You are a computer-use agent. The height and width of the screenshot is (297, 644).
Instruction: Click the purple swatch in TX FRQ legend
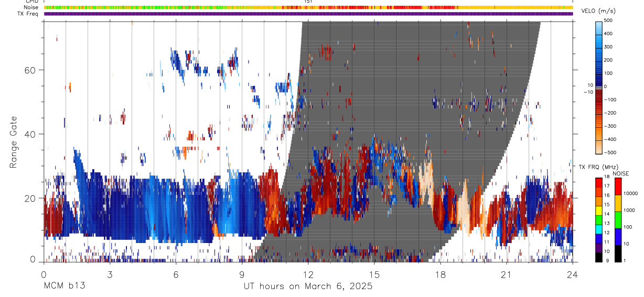coord(598,247)
